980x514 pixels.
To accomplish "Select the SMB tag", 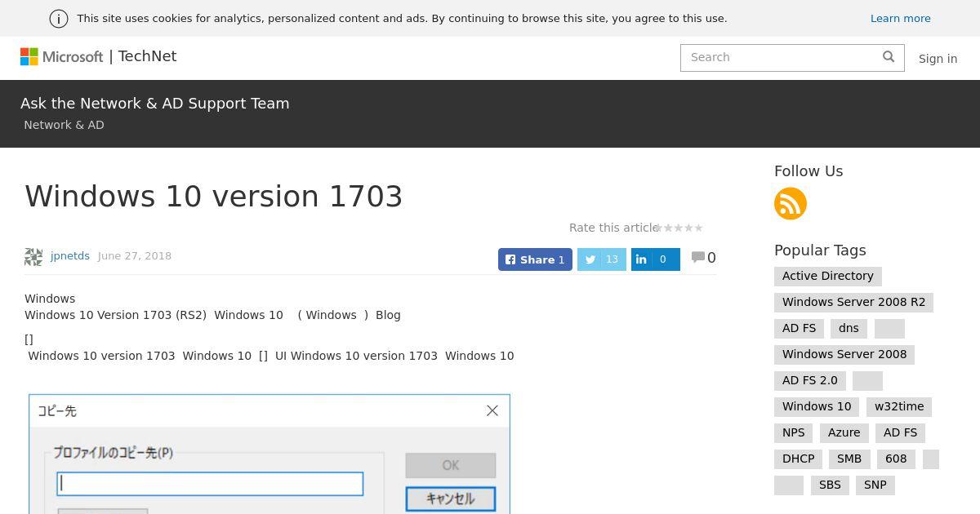I will pos(849,459).
